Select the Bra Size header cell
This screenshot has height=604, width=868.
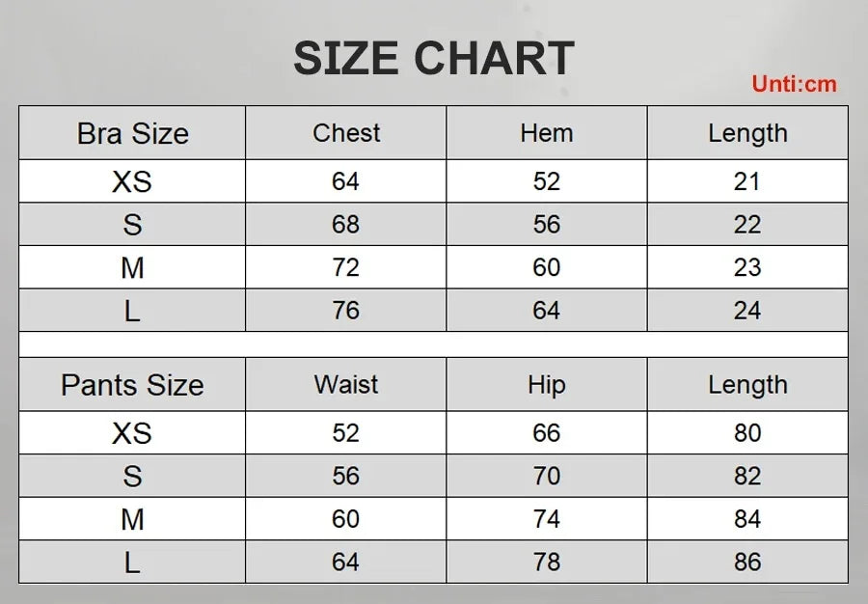pos(132,133)
